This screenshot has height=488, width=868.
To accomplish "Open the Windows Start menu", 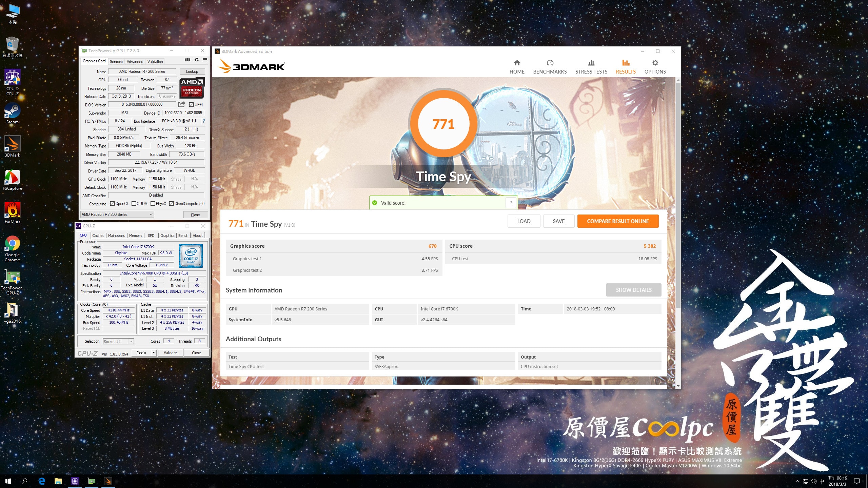I will pyautogui.click(x=8, y=481).
